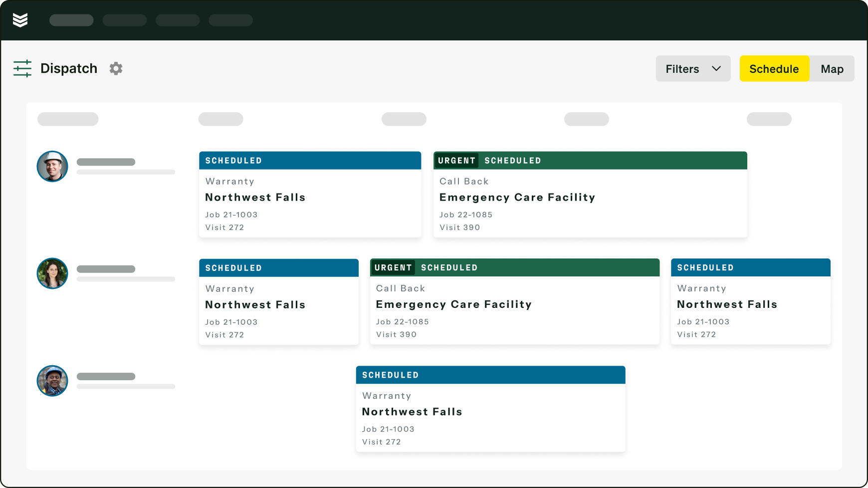Click the URGENT badge on the top Call Back card
This screenshot has width=868, height=488.
[456, 160]
